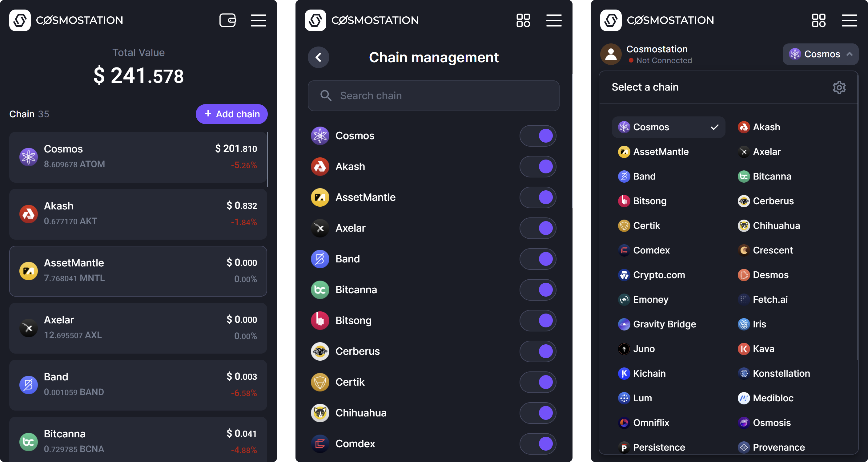Click the Kava icon in chain selector
The image size is (868, 462).
coord(744,349)
